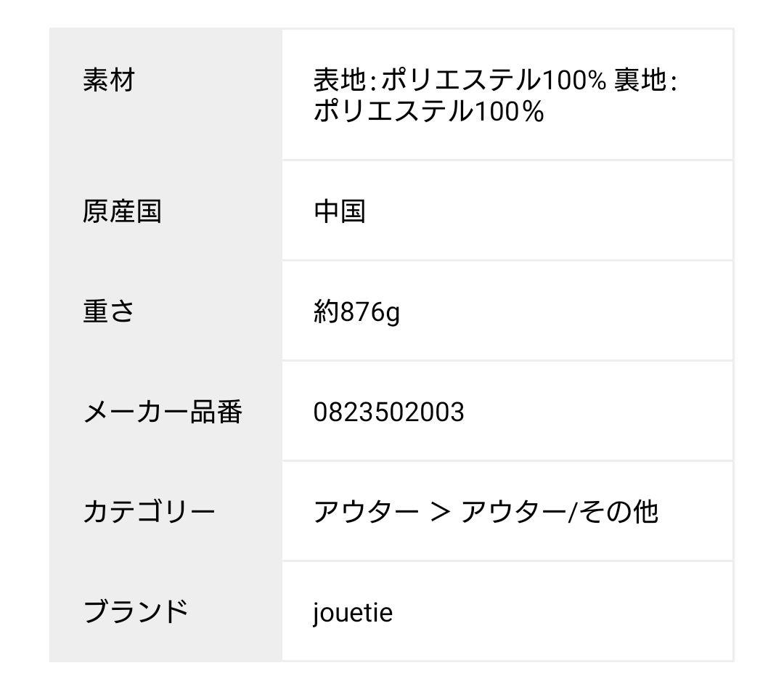Image resolution: width=784 pixels, height=684 pixels.
Task: Click the ブランド label cell
Action: tap(166, 611)
